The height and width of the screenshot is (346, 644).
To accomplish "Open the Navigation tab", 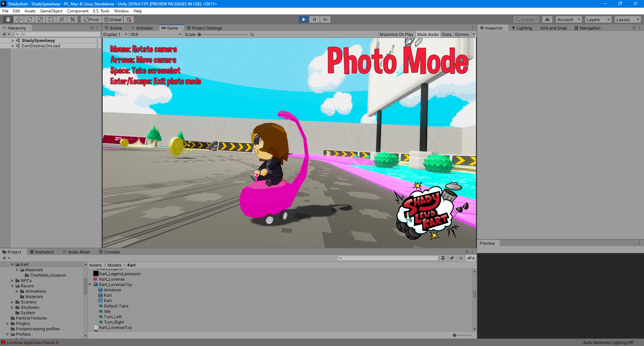I will [x=587, y=28].
